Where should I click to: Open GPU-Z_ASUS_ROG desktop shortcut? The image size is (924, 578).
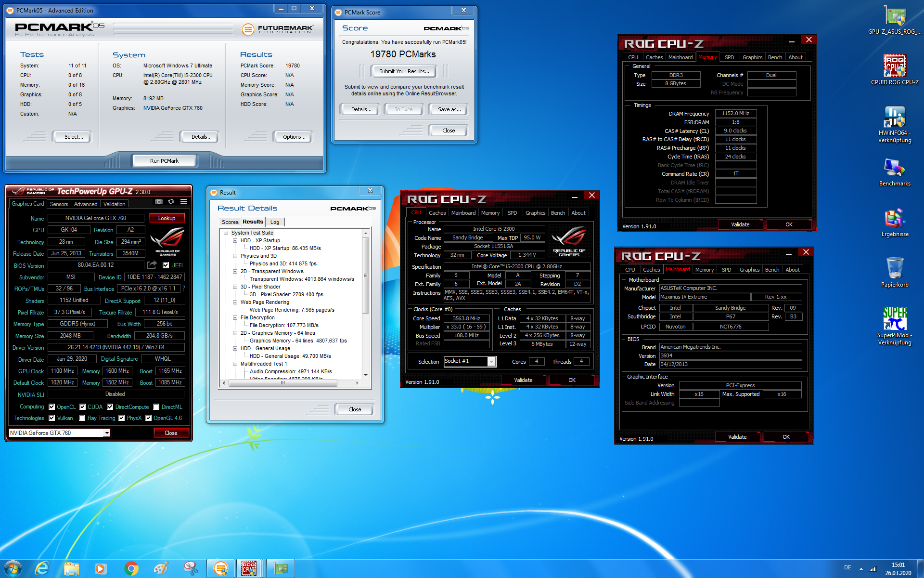tap(895, 19)
